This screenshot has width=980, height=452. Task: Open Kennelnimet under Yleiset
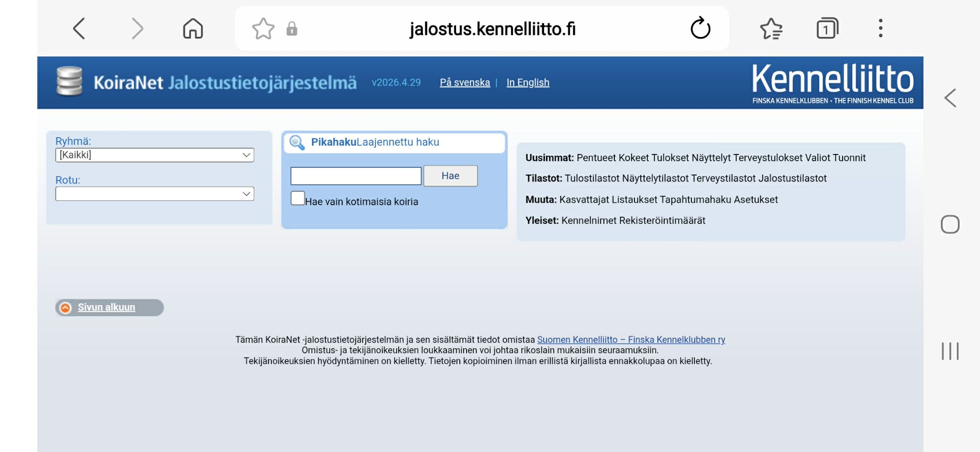[590, 220]
